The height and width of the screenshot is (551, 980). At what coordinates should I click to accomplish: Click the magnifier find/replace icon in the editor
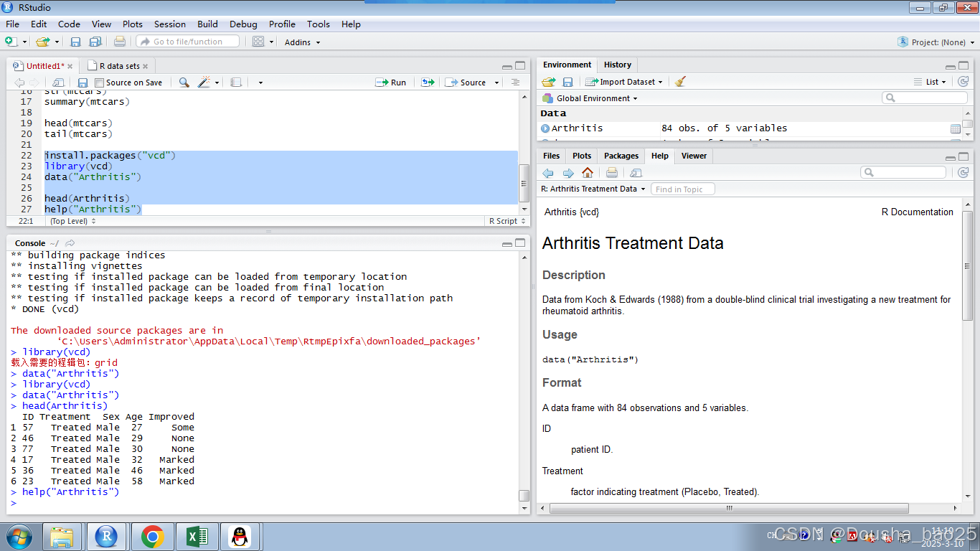(x=184, y=83)
